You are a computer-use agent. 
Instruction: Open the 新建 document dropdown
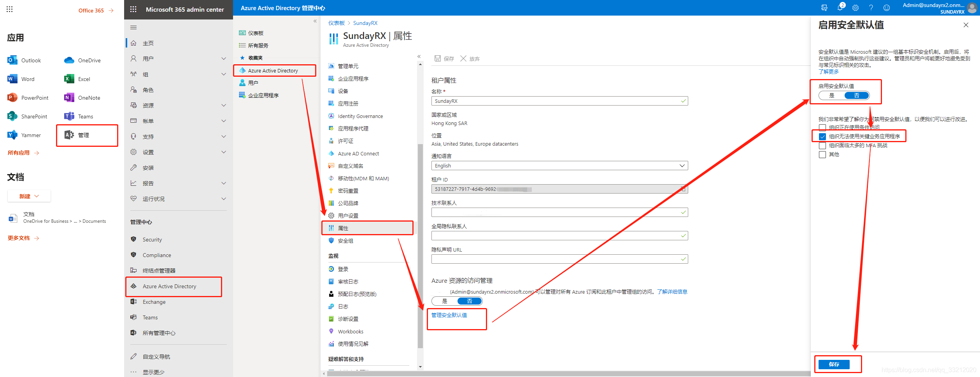tap(29, 196)
